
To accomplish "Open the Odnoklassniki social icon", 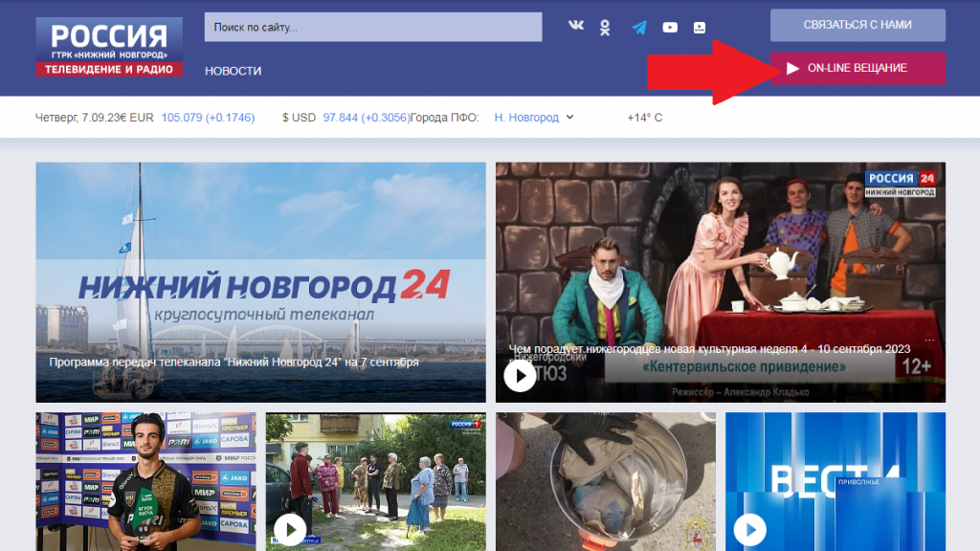I will pos(605,28).
